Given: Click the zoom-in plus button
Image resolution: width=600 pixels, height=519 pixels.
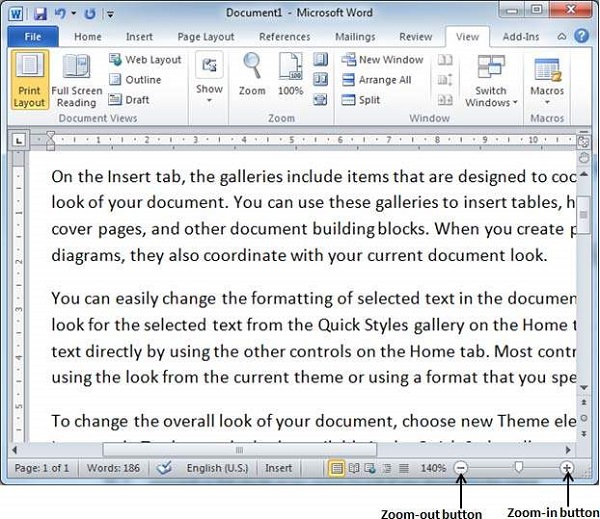Looking at the screenshot, I should [x=567, y=468].
